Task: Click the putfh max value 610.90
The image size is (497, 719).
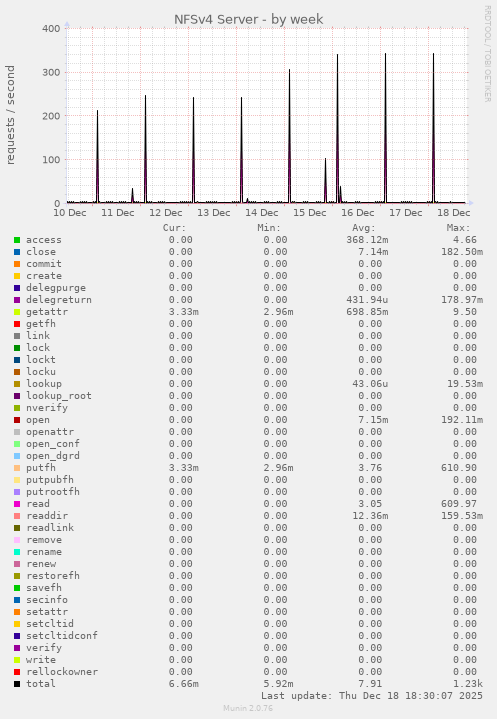Action: (459, 468)
